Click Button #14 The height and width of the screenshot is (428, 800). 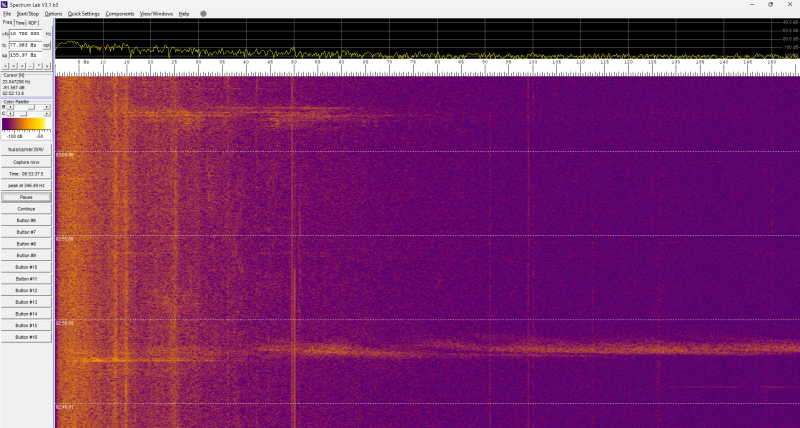coord(26,314)
